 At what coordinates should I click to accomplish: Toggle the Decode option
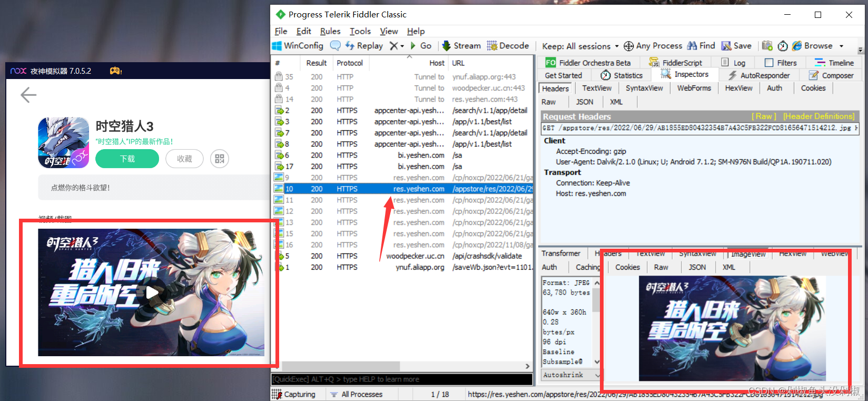pyautogui.click(x=508, y=46)
